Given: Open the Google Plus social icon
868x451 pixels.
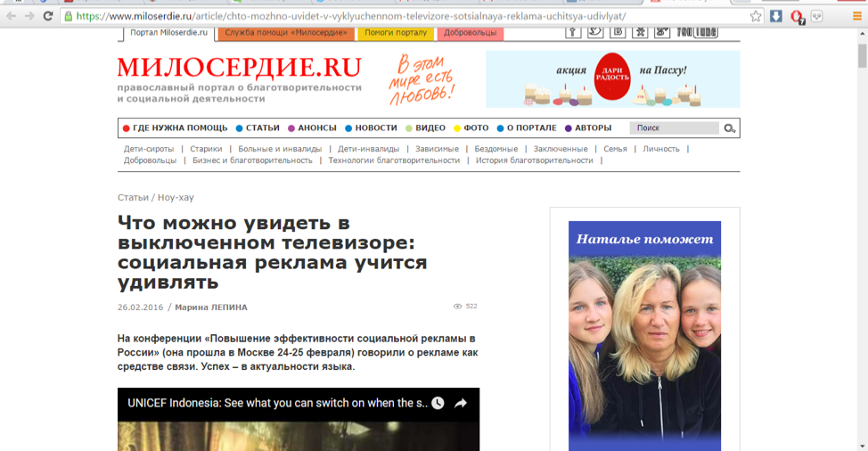Looking at the screenshot, I should pyautogui.click(x=662, y=32).
